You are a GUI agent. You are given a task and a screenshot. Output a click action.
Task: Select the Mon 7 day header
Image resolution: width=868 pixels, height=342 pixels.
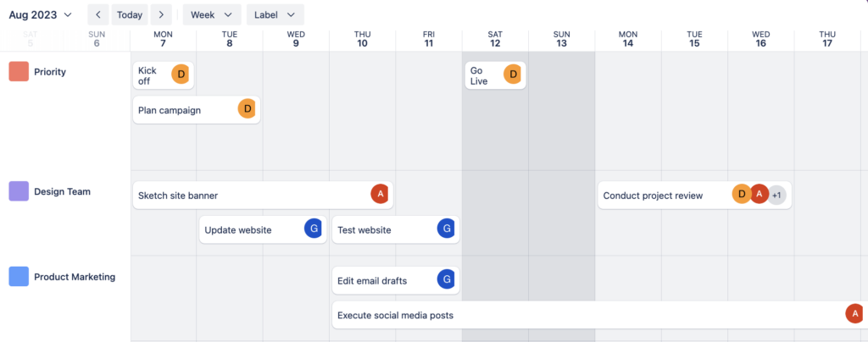(163, 39)
